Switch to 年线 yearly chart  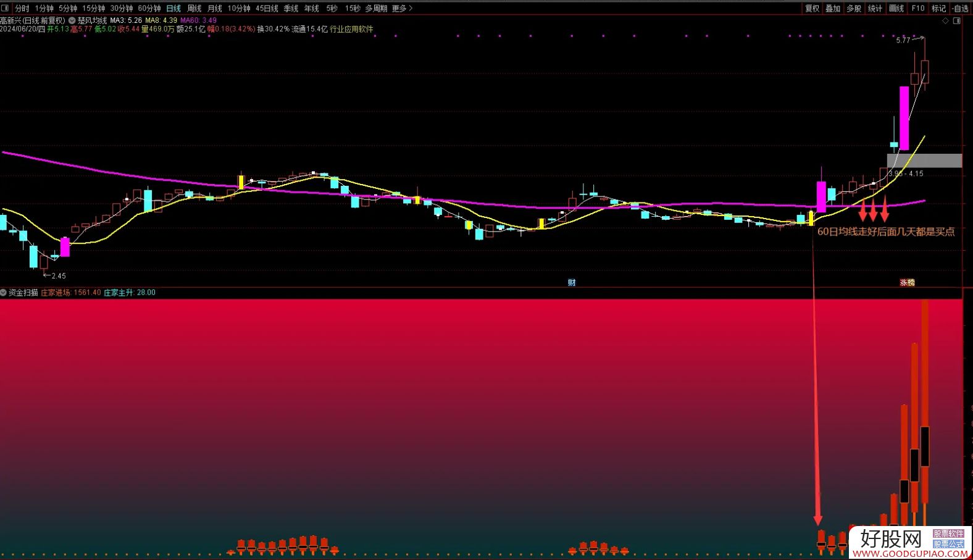tap(312, 8)
